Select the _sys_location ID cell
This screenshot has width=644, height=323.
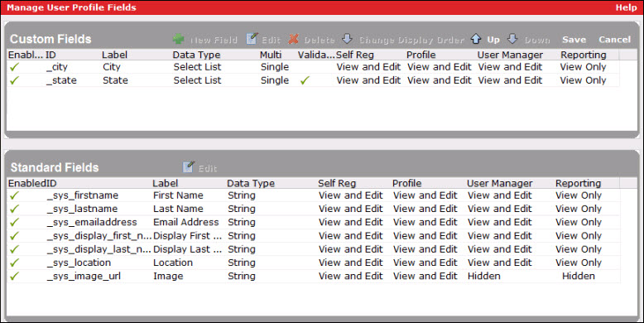pyautogui.click(x=79, y=263)
